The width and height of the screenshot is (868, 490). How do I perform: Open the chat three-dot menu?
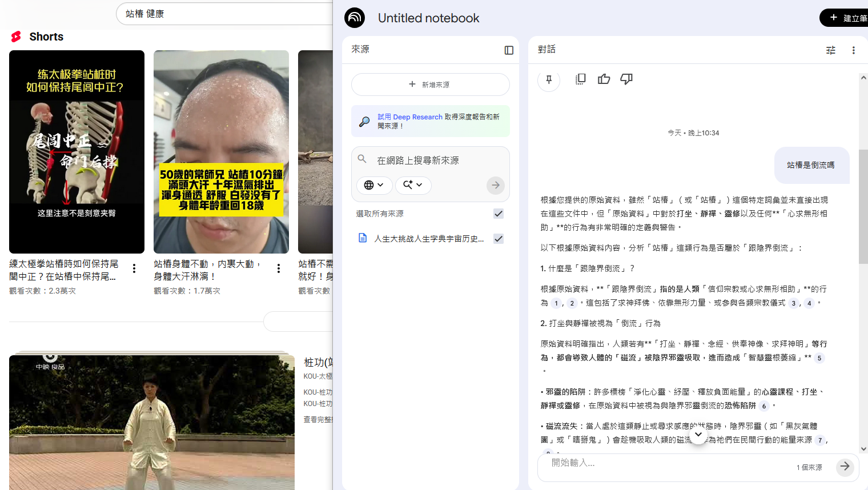point(854,50)
